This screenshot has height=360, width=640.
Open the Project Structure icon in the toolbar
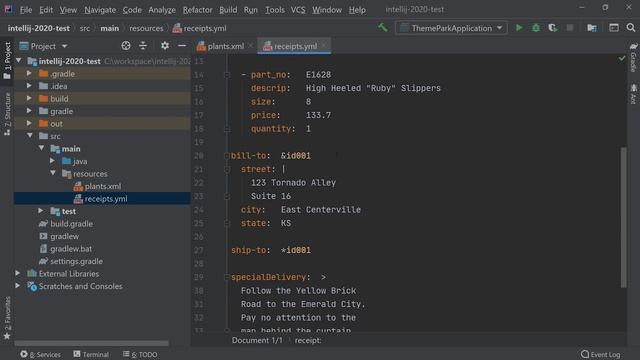pyautogui.click(x=592, y=28)
